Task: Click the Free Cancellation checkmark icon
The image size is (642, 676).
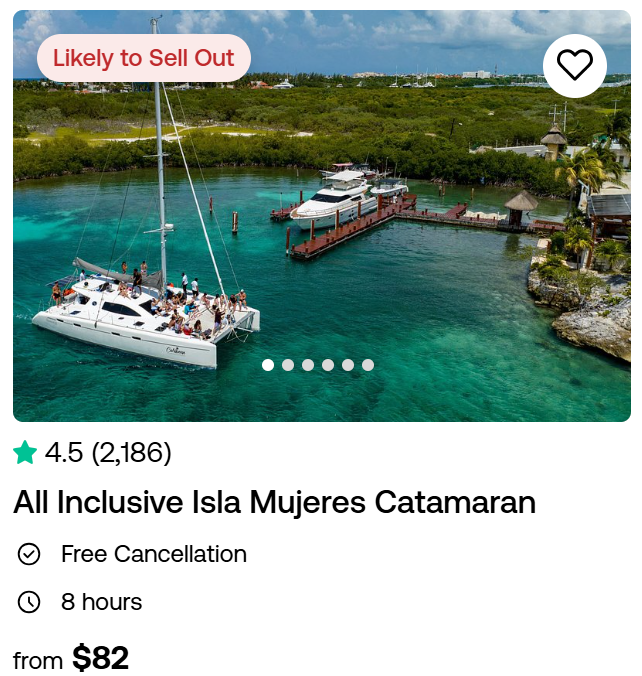Action: [29, 554]
